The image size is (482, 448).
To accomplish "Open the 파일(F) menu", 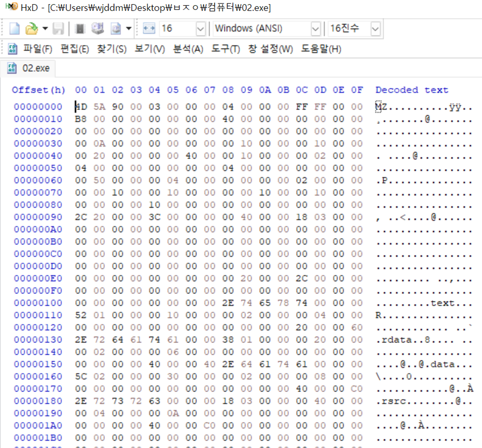I will (38, 49).
